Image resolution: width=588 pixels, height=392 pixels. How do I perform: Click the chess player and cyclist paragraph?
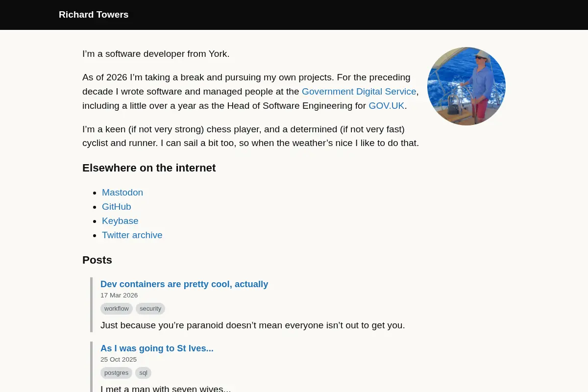point(250,136)
